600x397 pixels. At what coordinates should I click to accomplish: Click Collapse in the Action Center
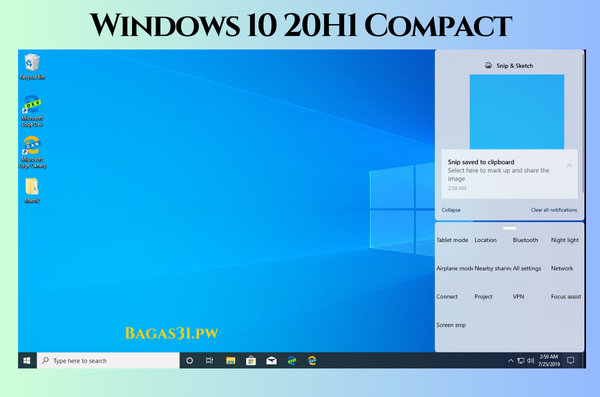(x=451, y=210)
